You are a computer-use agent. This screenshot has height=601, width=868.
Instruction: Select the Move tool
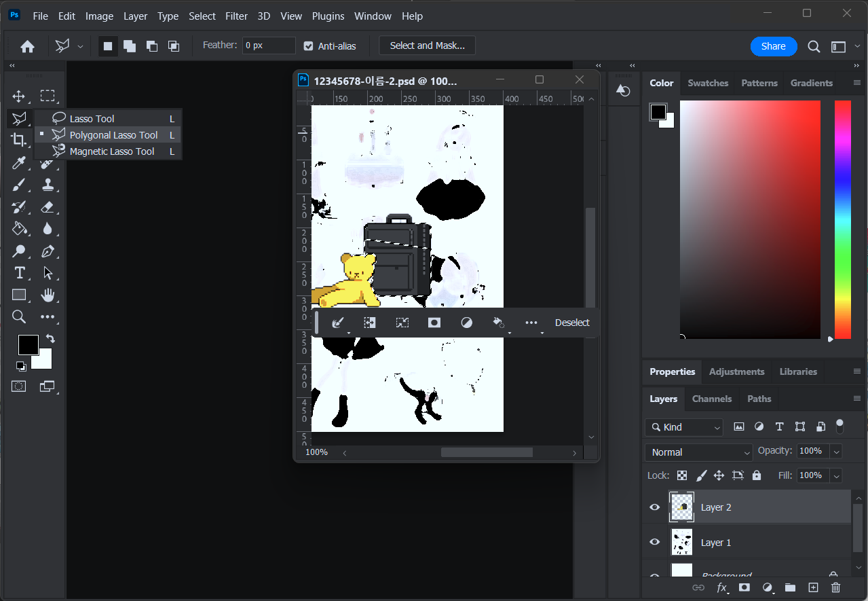pyautogui.click(x=19, y=96)
